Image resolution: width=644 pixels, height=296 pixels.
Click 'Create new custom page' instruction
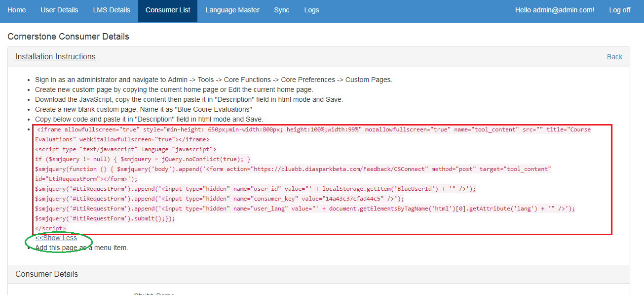(x=174, y=89)
